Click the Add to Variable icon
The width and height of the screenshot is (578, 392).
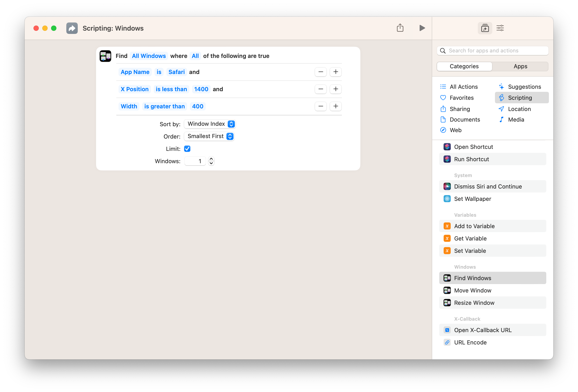[x=447, y=226]
